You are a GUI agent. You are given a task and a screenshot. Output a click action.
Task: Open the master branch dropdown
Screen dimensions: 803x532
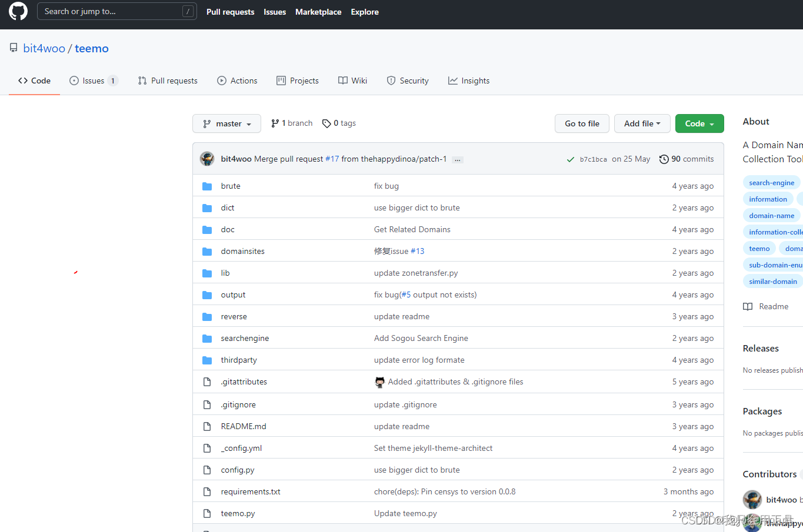[x=226, y=123]
